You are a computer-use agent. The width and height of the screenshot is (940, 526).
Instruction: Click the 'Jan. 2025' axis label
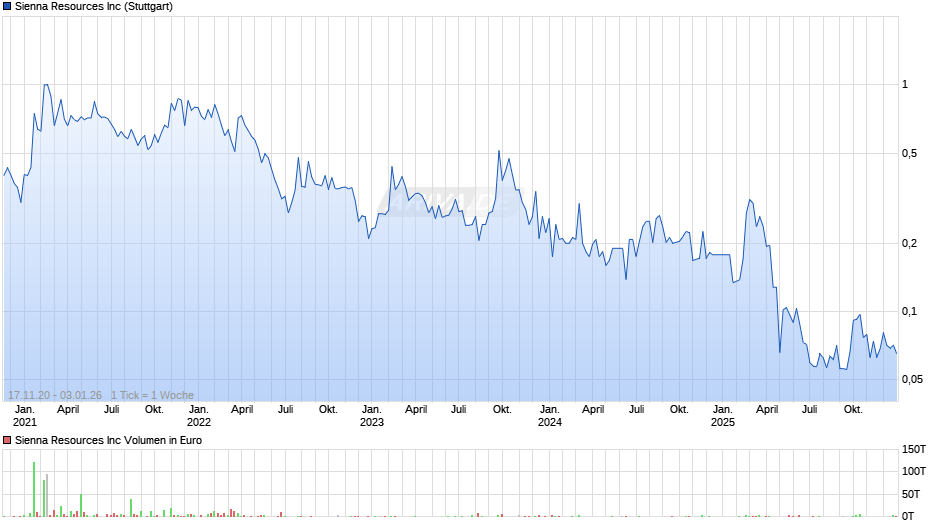(x=723, y=416)
